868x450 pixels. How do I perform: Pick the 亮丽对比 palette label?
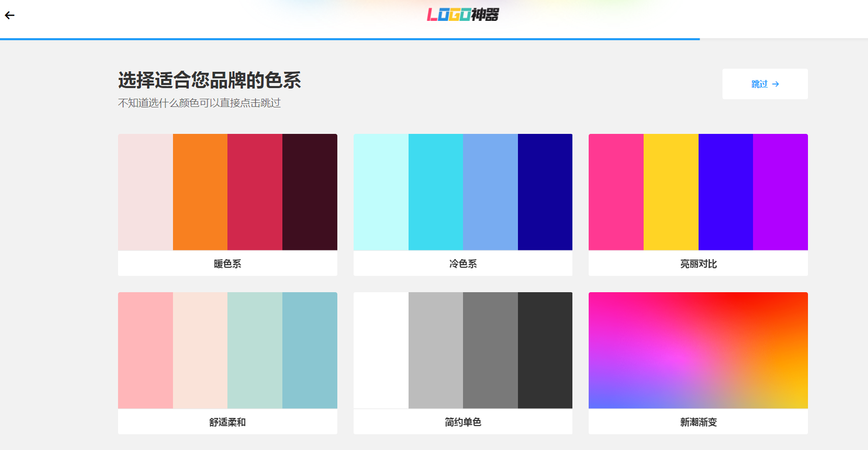(698, 264)
